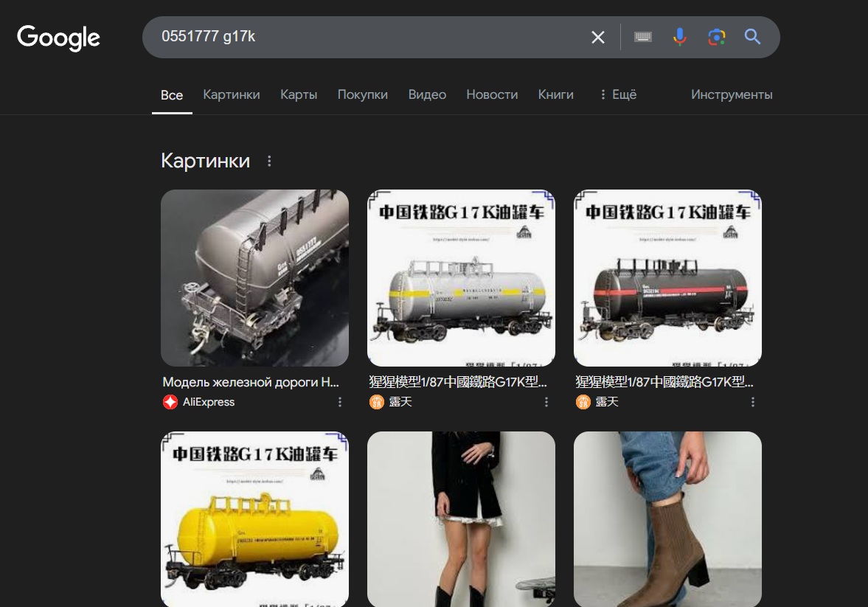Open the yellow tank car thumbnail
This screenshot has width=868, height=607.
click(254, 519)
